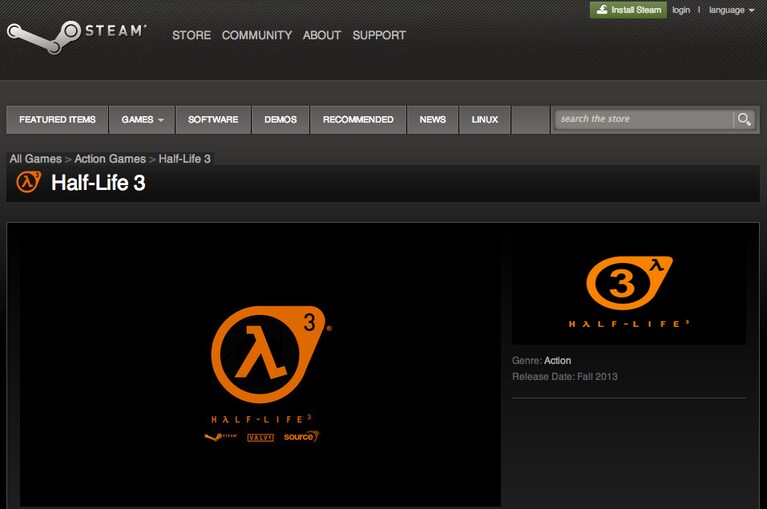Viewport: 767px width, 509px height.
Task: Click the Half-Life 3 page title
Action: [x=98, y=183]
